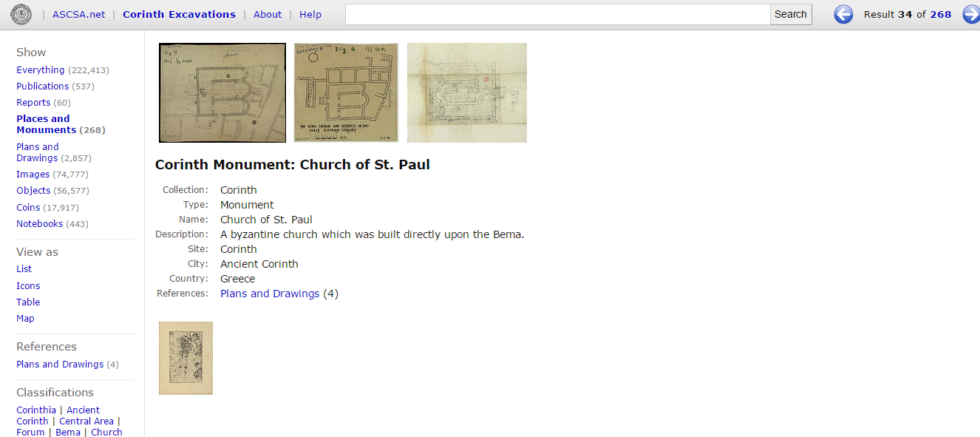Switch view to Map
Viewport: 980px width, 437px height.
25,318
